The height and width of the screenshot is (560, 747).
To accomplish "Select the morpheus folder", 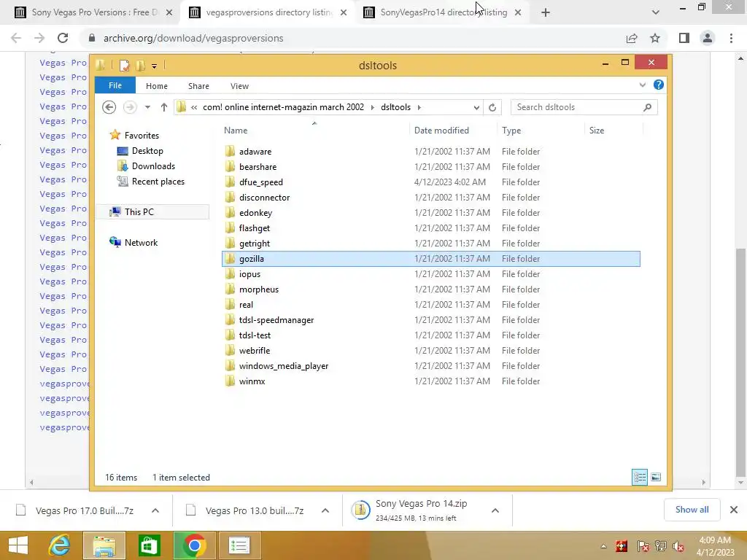I will [x=259, y=289].
